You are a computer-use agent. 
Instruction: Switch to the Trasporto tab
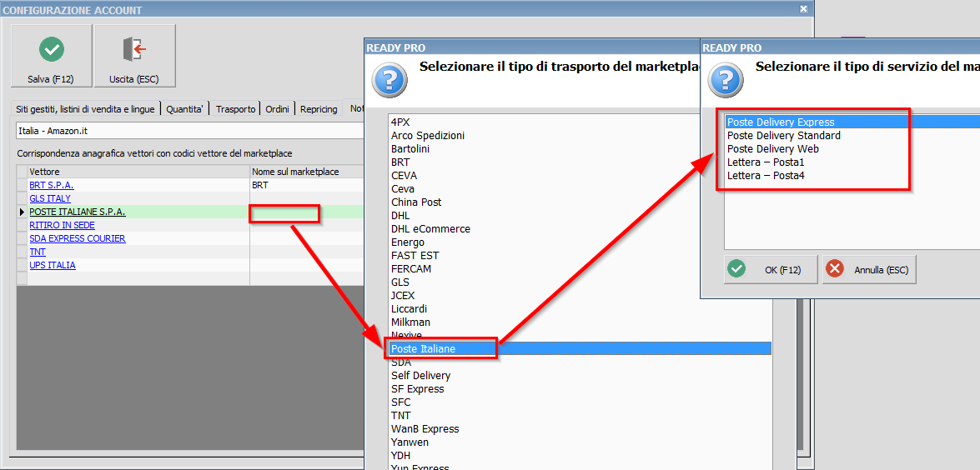[235, 108]
